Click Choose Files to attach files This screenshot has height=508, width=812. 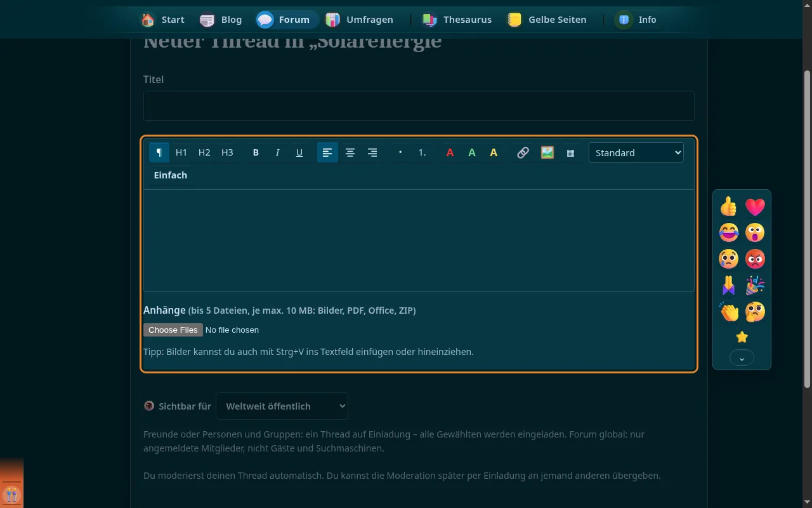[173, 330]
